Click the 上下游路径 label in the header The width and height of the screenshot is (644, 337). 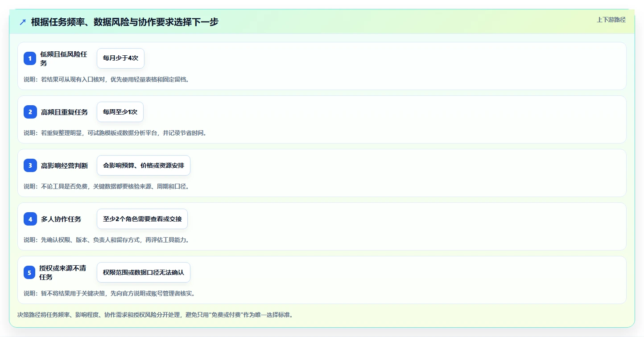click(611, 20)
